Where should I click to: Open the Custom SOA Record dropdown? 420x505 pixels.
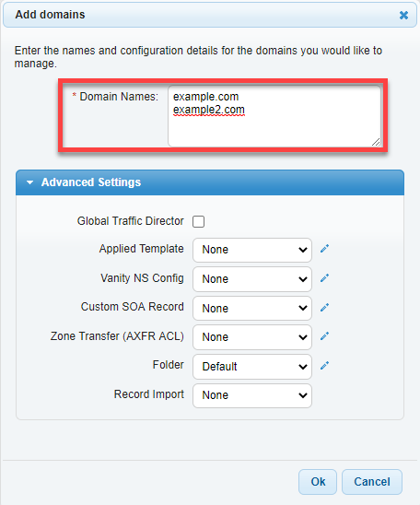252,308
